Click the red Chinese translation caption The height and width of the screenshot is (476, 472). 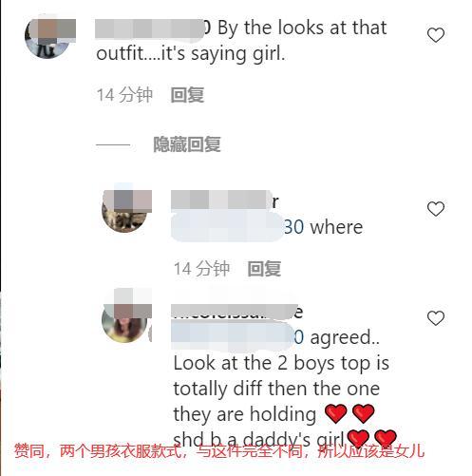(219, 451)
